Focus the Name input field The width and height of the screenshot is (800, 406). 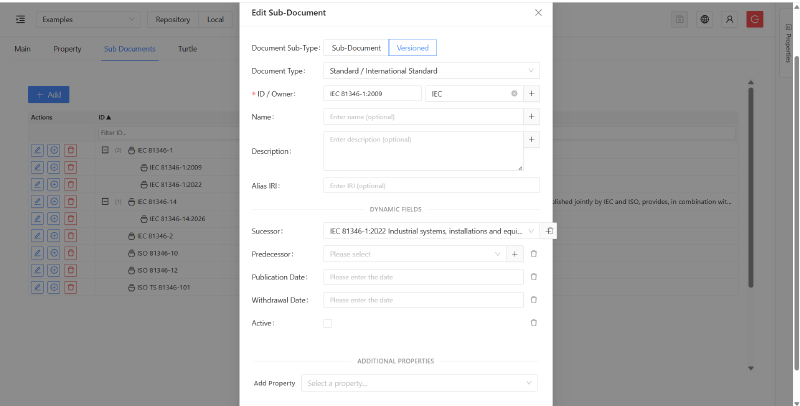click(x=423, y=117)
